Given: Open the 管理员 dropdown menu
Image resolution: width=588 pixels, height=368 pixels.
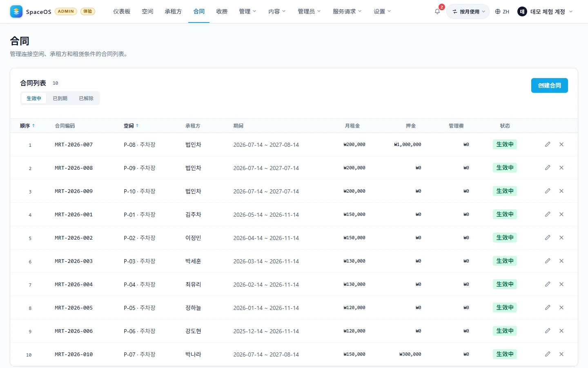Looking at the screenshot, I should [x=309, y=11].
